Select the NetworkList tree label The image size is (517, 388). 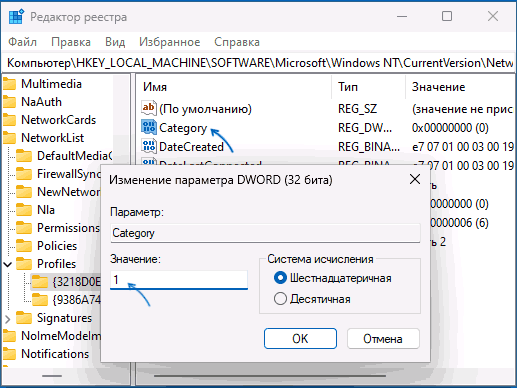(52, 138)
